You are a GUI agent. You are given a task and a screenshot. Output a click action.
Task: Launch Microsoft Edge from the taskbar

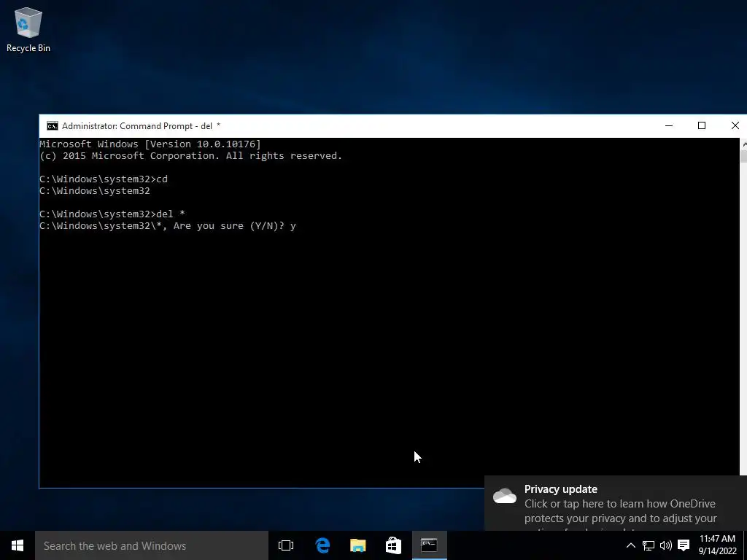tap(322, 545)
